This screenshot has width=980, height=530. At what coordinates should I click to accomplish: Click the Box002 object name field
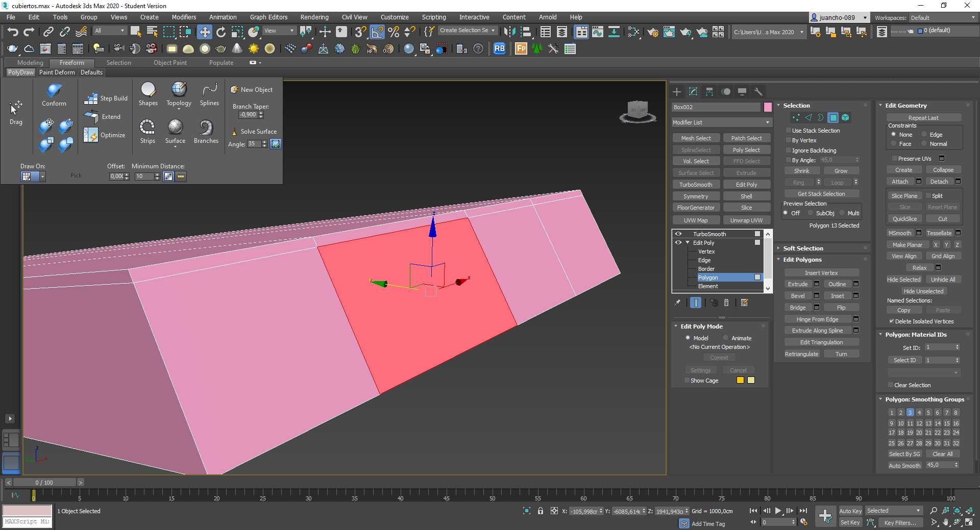tap(716, 107)
